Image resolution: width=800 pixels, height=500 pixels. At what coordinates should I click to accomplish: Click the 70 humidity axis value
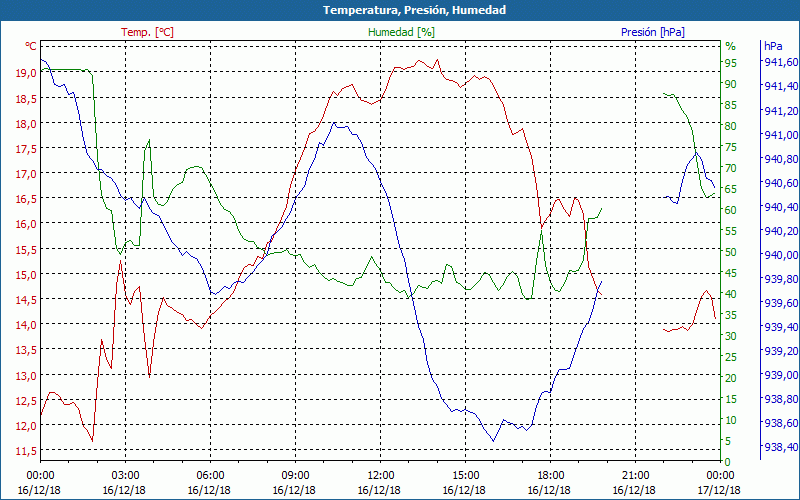tap(731, 168)
